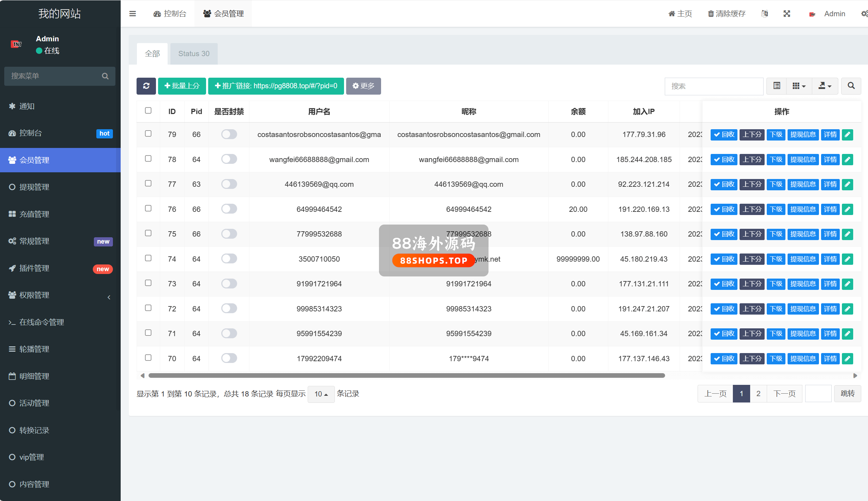Click the table 搜索 input field
The width and height of the screenshot is (868, 501).
[x=714, y=86]
